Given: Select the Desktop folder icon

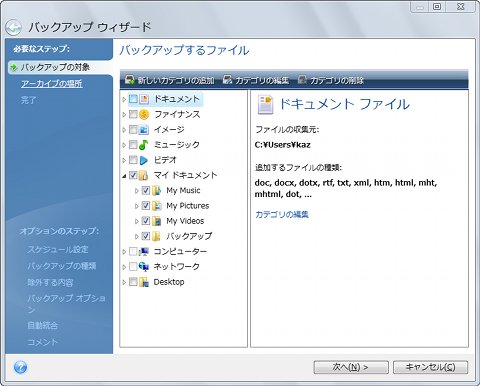Looking at the screenshot, I should click(144, 282).
